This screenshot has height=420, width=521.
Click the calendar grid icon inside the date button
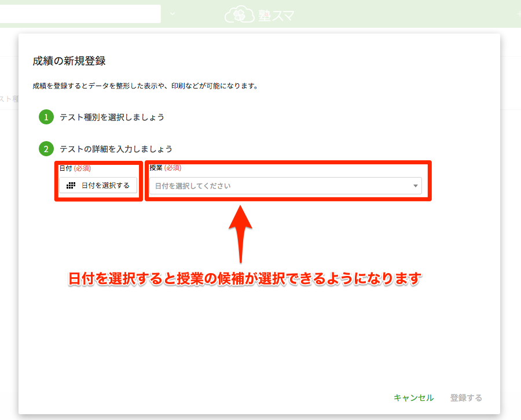[69, 186]
